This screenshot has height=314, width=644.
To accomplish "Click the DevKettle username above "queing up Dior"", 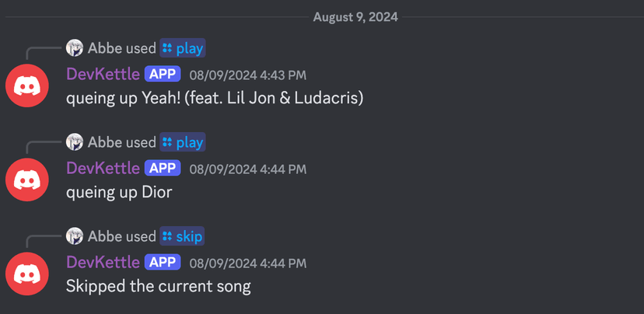I will 103,169.
